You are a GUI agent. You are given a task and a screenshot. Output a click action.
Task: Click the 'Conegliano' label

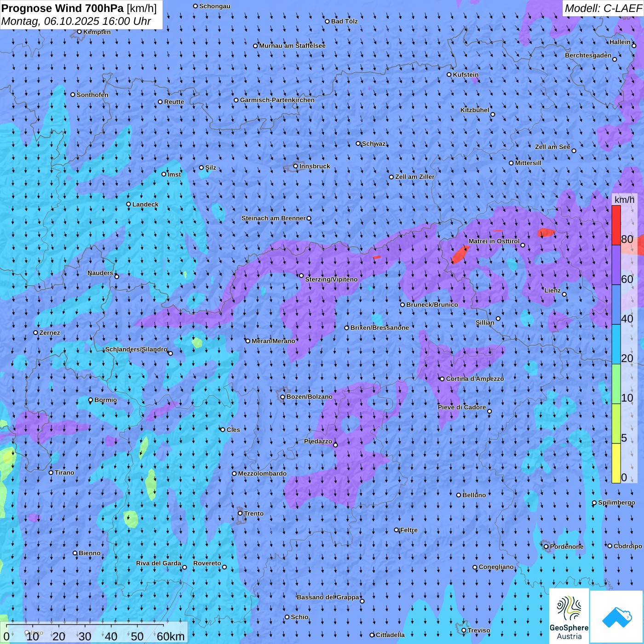496,567
